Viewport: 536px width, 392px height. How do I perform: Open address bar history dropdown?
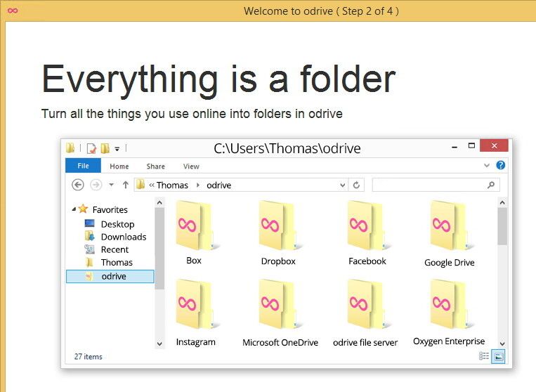tap(343, 185)
